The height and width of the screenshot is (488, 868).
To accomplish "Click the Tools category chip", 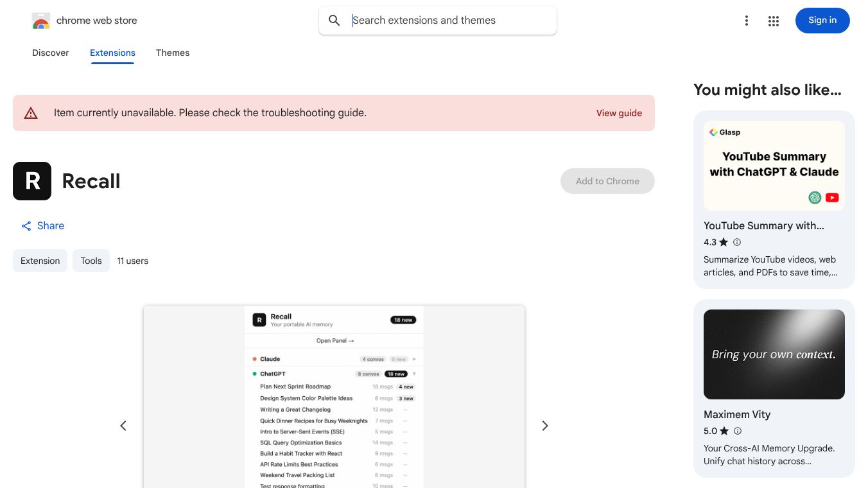I will (91, 261).
